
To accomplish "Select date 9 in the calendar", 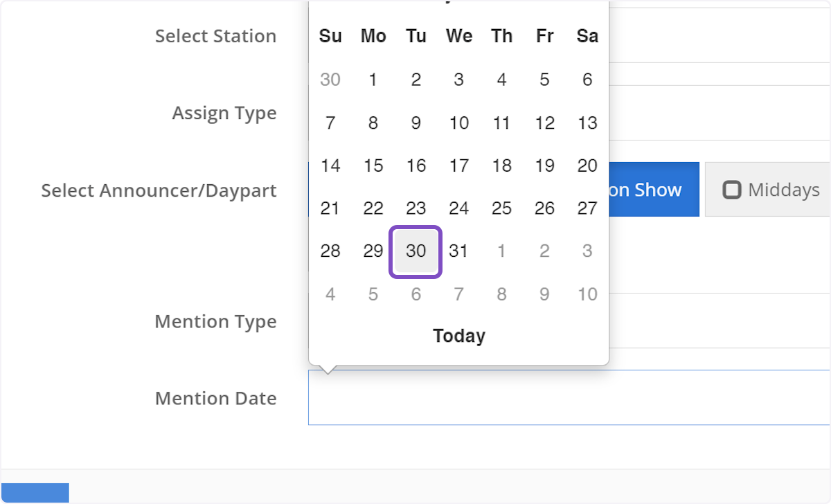I will tap(415, 123).
